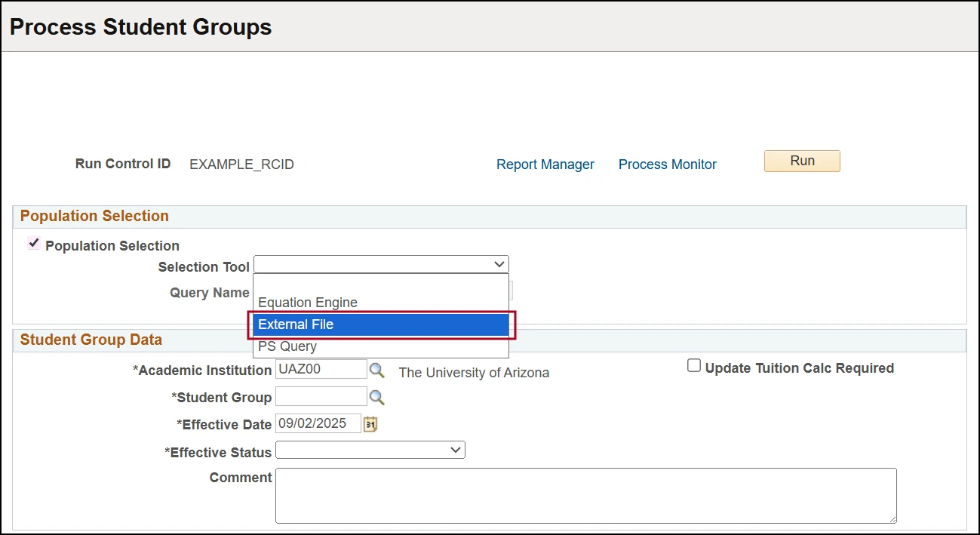Grab the Comment box resize handle

point(892,518)
